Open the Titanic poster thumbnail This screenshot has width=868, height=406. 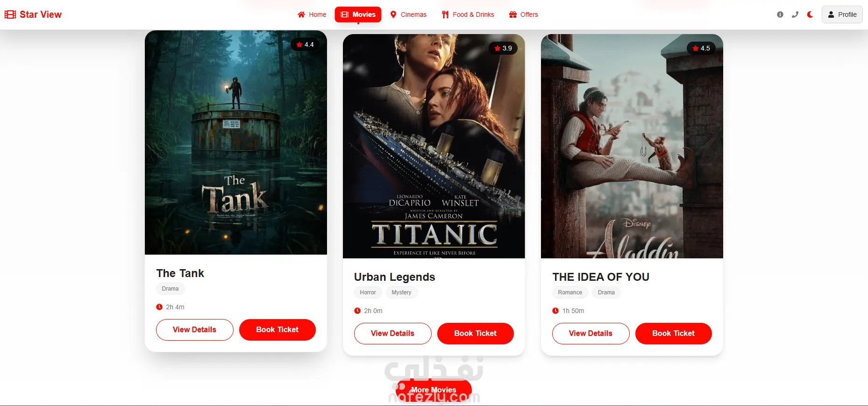434,146
